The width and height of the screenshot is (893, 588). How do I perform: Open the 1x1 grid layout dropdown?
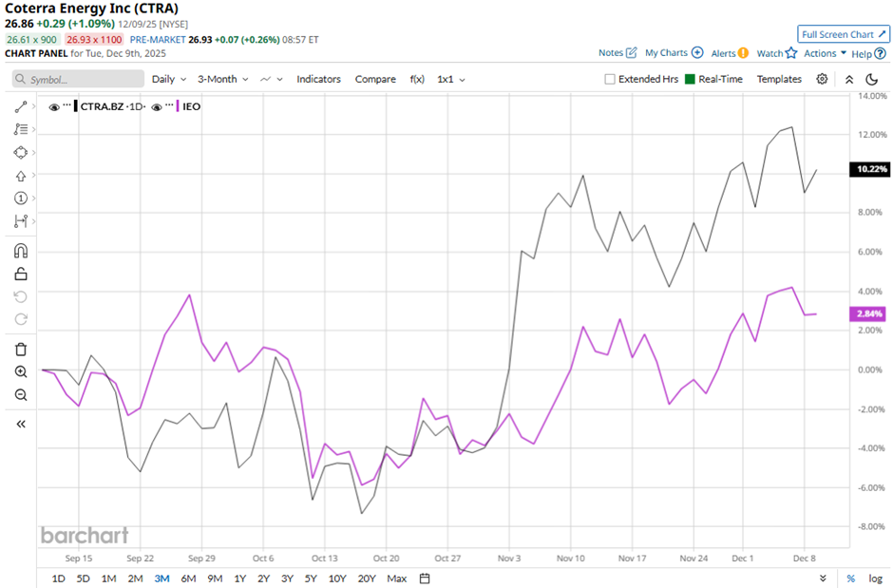[x=451, y=79]
